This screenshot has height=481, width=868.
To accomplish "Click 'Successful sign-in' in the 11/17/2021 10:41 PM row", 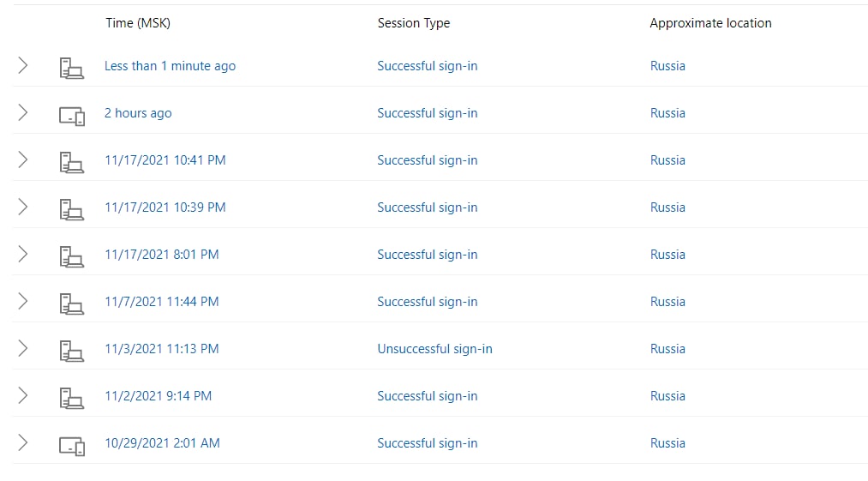I will 428,160.
